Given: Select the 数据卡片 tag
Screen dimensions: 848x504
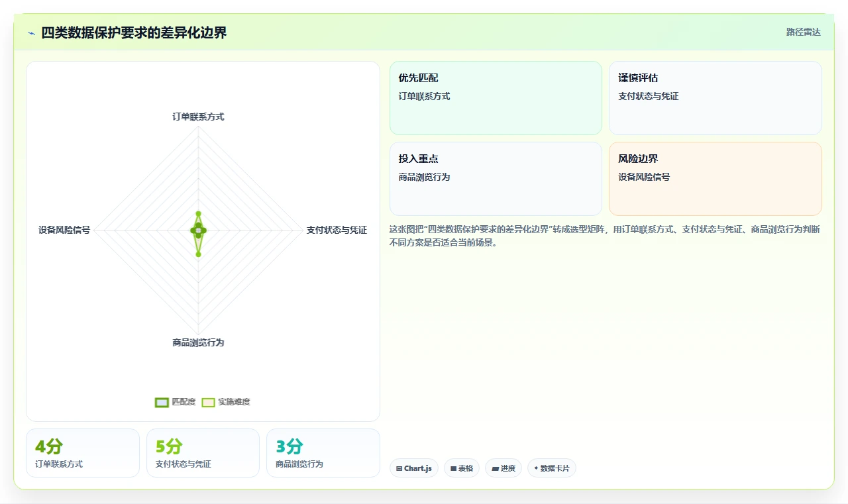Looking at the screenshot, I should point(552,468).
